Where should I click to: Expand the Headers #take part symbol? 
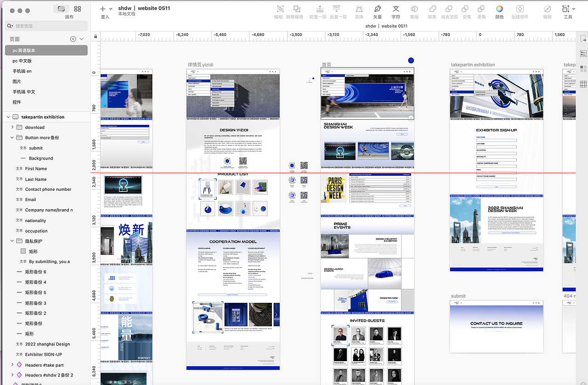[12, 365]
